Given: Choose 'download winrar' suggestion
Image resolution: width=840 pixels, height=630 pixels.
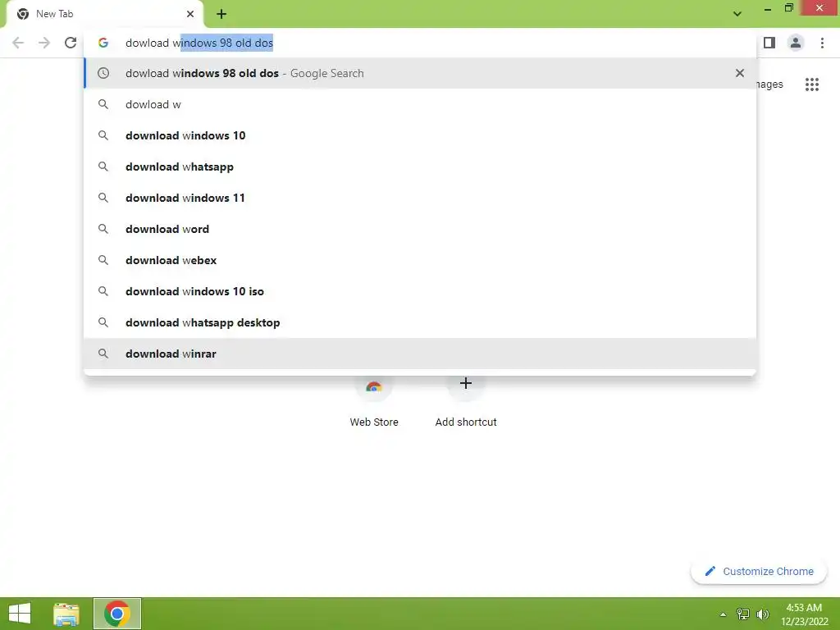Looking at the screenshot, I should pyautogui.click(x=420, y=354).
